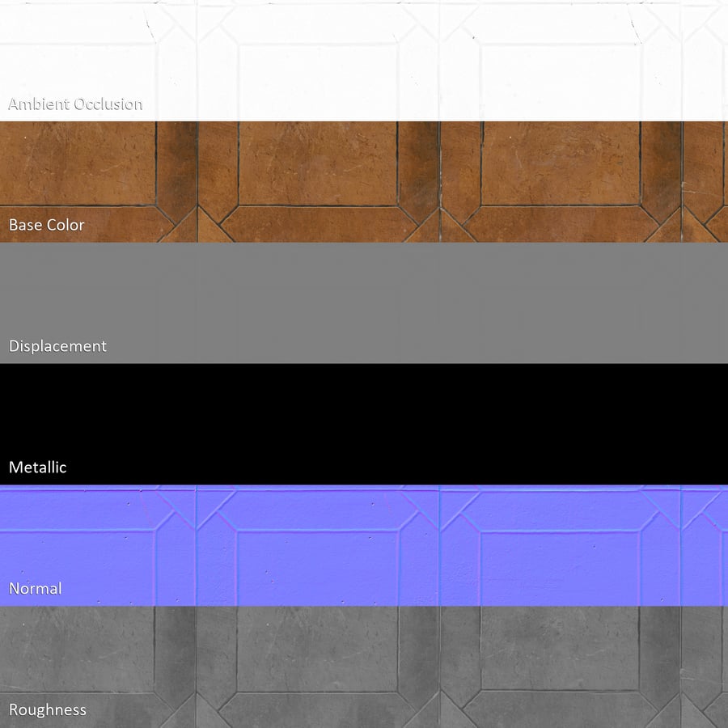728x728 pixels.
Task: Select the brown tile base color strip
Action: click(x=364, y=182)
